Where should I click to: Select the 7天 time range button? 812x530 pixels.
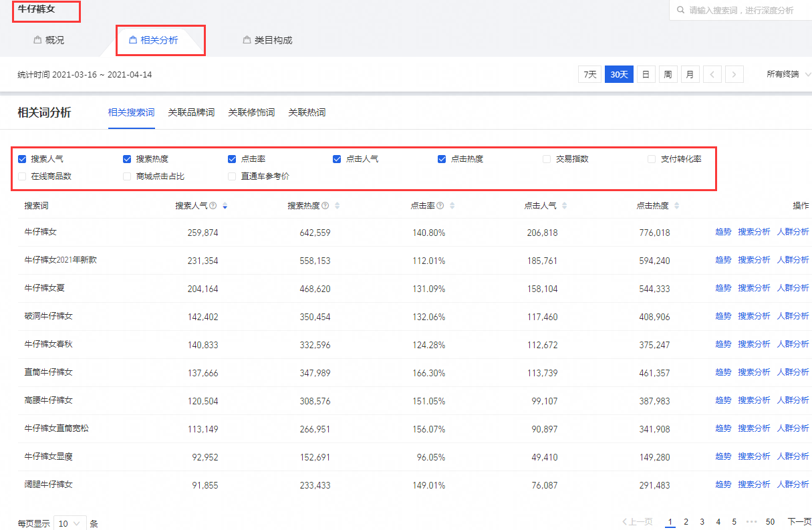pos(589,74)
